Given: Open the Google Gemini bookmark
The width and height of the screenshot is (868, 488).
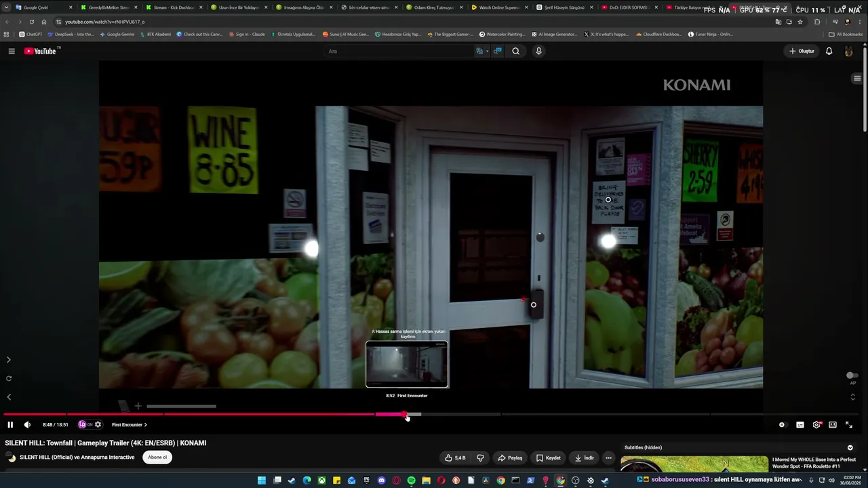Looking at the screenshot, I should (x=117, y=34).
